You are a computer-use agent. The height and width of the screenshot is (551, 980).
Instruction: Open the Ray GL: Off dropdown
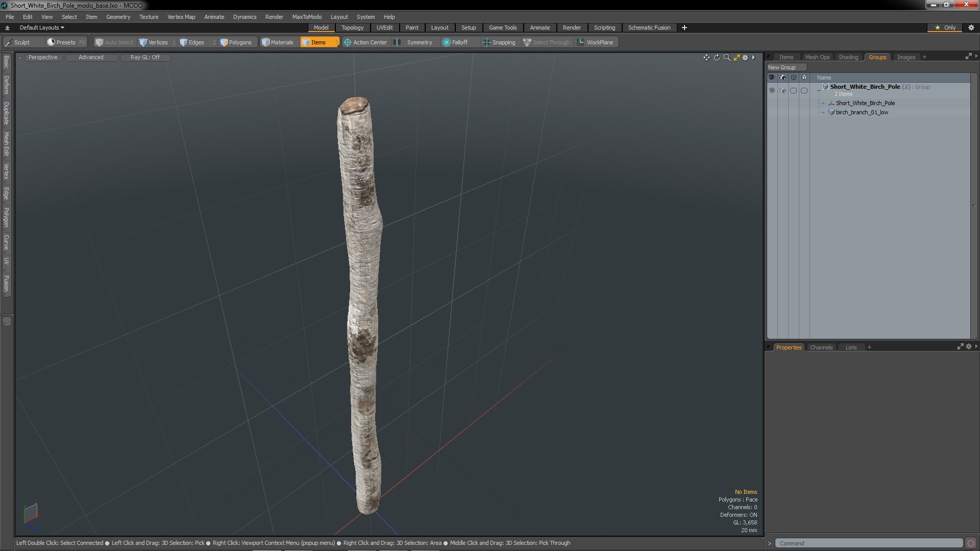point(145,57)
